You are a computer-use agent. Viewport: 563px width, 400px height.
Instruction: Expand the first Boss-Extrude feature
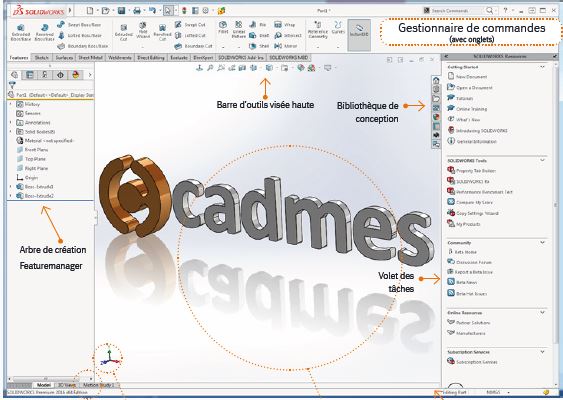pyautogui.click(x=10, y=187)
